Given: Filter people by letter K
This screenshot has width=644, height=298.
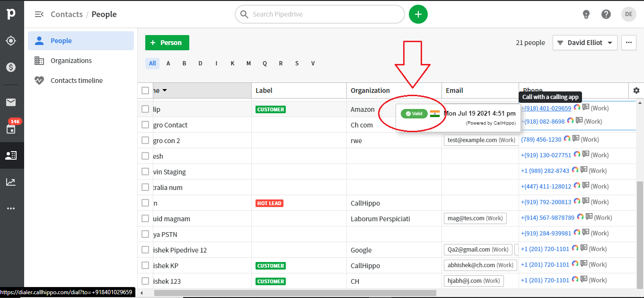Looking at the screenshot, I should tap(232, 63).
